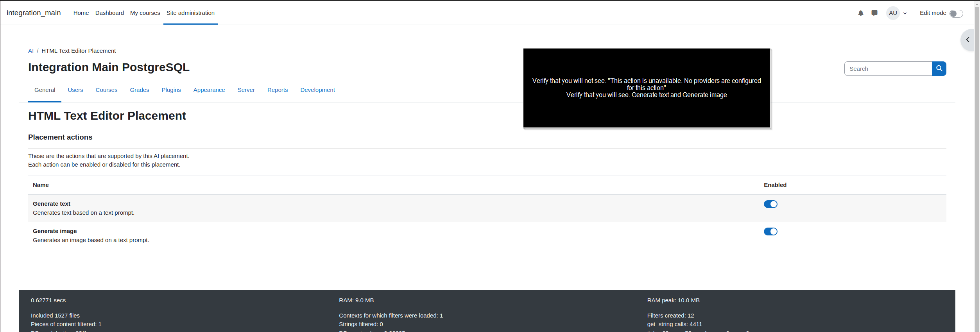Image resolution: width=980 pixels, height=332 pixels.
Task: Click the AU user avatar
Action: pyautogui.click(x=893, y=13)
